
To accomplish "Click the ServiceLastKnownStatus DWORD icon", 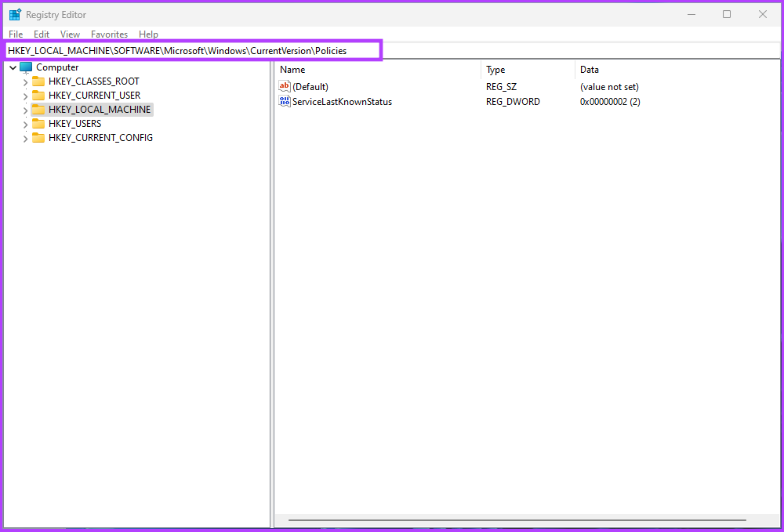I will point(285,101).
